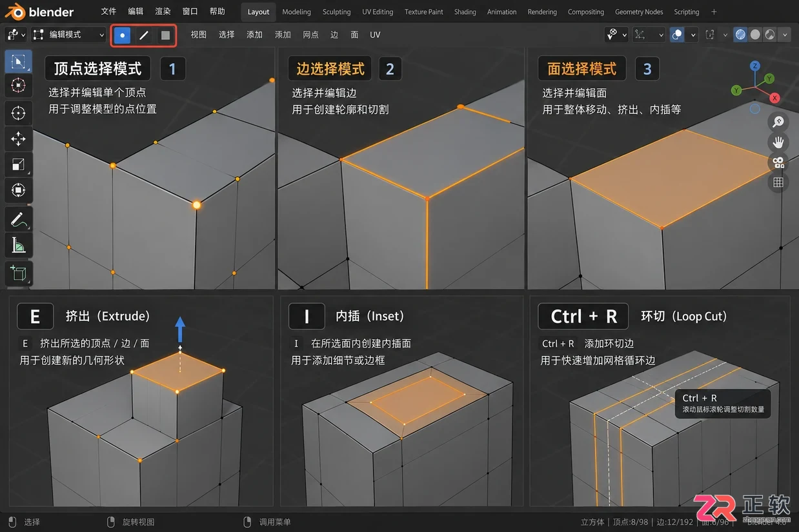The height and width of the screenshot is (532, 799).
Task: Switch to the UV Editing workspace tab
Action: [x=378, y=12]
